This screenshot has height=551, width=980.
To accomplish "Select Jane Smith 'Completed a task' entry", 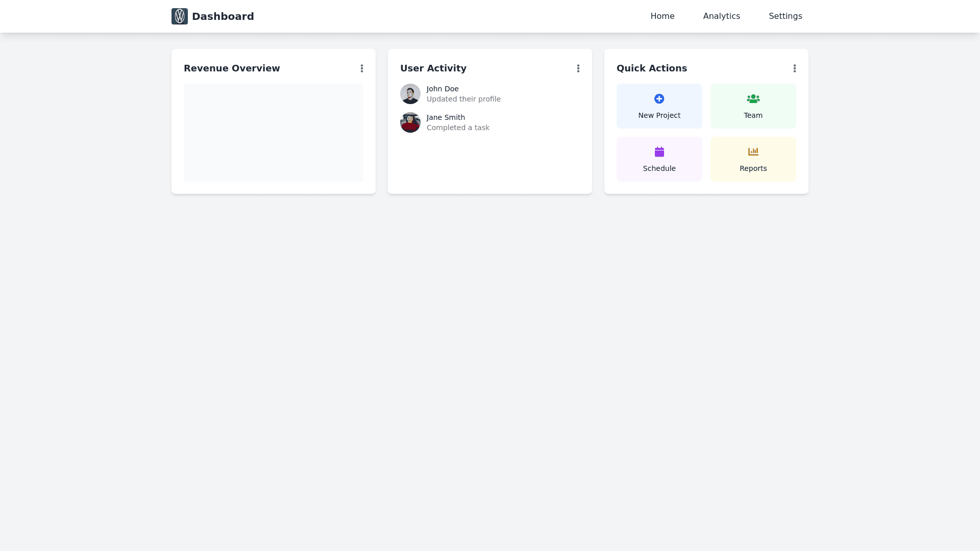I will point(458,128).
